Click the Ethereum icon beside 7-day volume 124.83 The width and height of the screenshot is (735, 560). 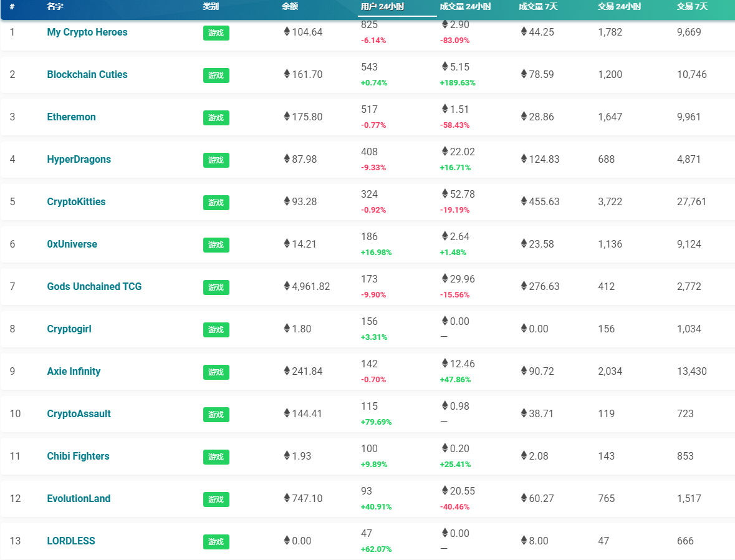(524, 158)
